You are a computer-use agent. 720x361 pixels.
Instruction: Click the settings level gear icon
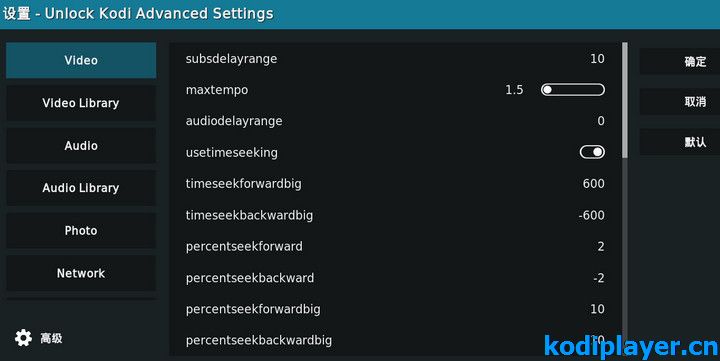pos(23,338)
